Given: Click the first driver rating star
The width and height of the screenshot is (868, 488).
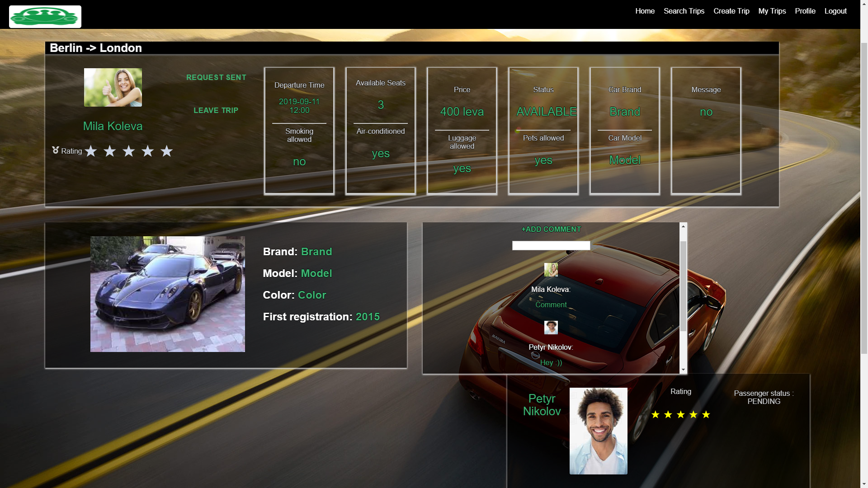Looking at the screenshot, I should 91,151.
